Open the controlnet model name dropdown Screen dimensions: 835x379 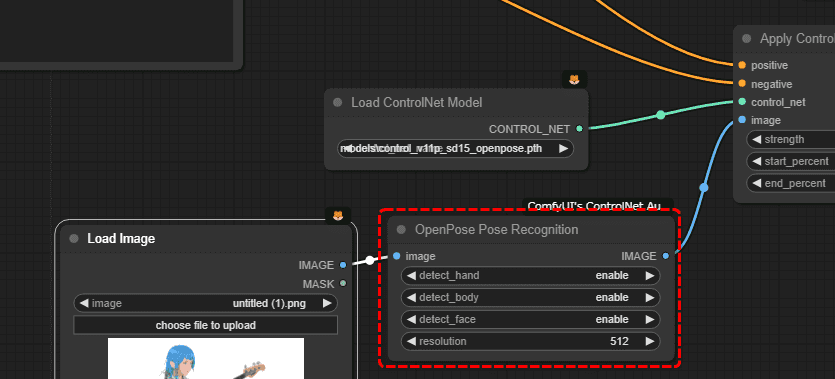tap(456, 149)
